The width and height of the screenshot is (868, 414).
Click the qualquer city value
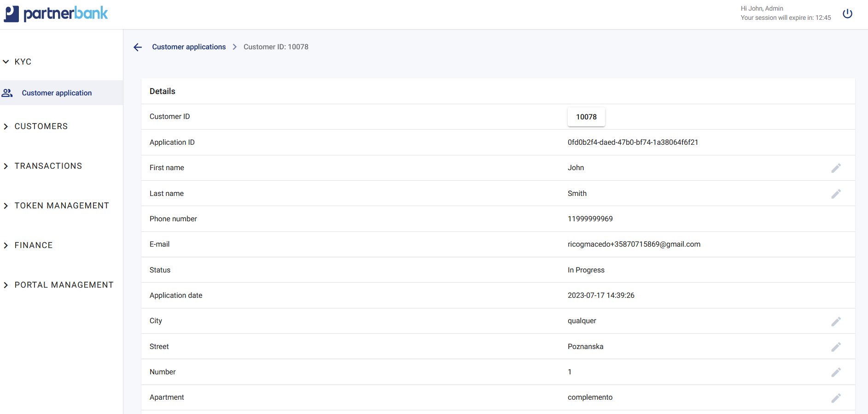[x=582, y=321]
